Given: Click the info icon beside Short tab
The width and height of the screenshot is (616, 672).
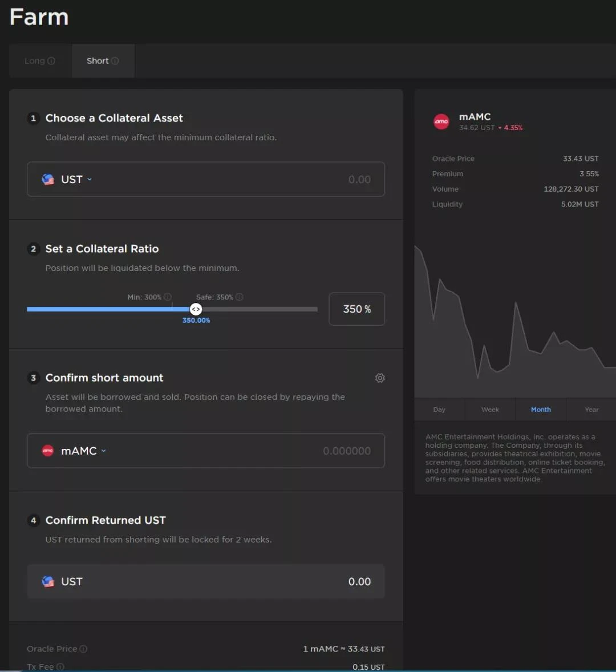Looking at the screenshot, I should (115, 61).
